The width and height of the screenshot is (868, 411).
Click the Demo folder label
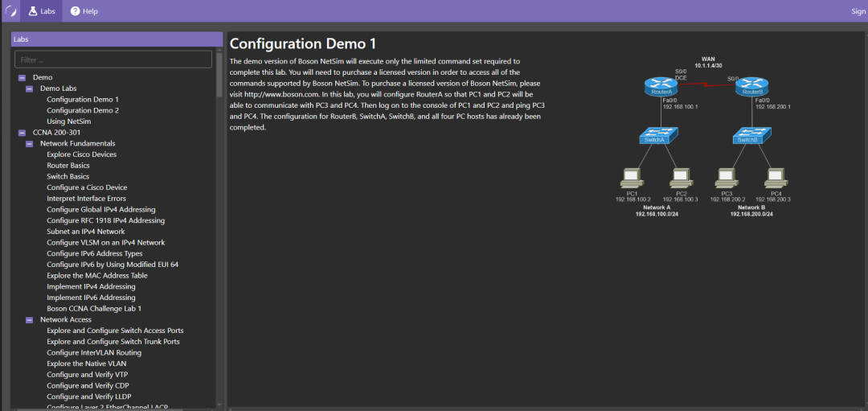click(43, 77)
